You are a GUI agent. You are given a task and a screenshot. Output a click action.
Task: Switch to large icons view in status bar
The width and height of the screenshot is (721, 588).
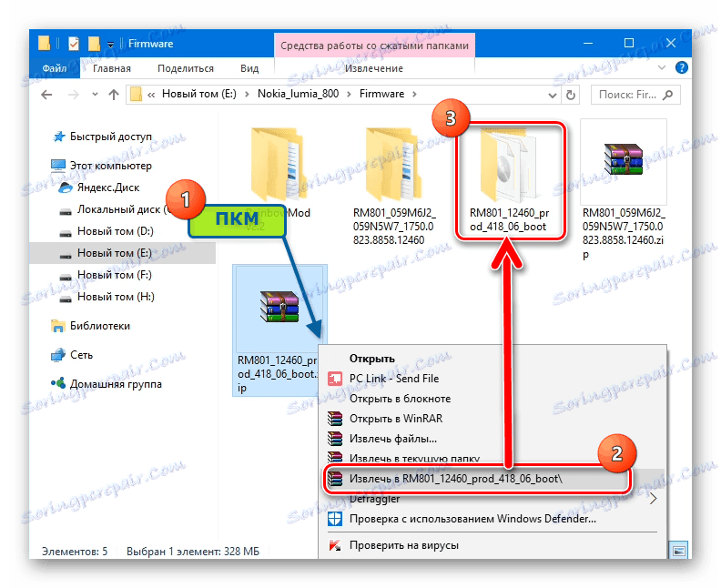pos(679,551)
